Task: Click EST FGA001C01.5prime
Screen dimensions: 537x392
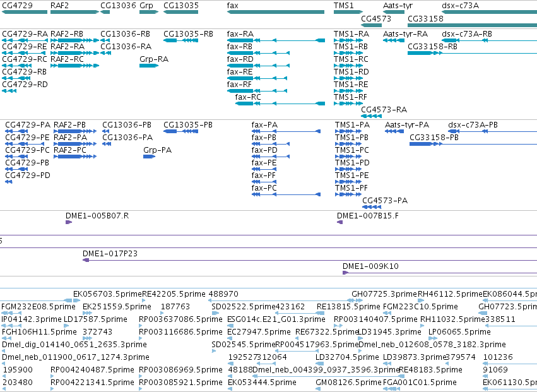Action: pyautogui.click(x=420, y=383)
